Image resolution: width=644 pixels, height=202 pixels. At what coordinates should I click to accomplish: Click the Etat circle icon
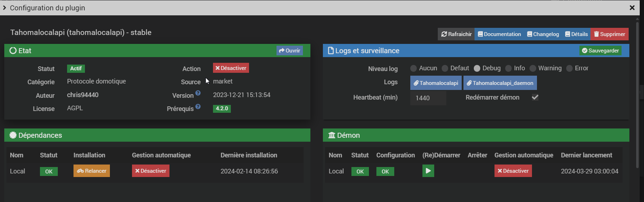coord(13,51)
